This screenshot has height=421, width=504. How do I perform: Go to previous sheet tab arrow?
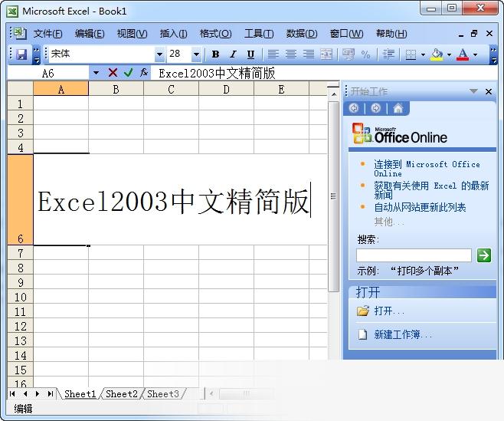click(x=25, y=393)
